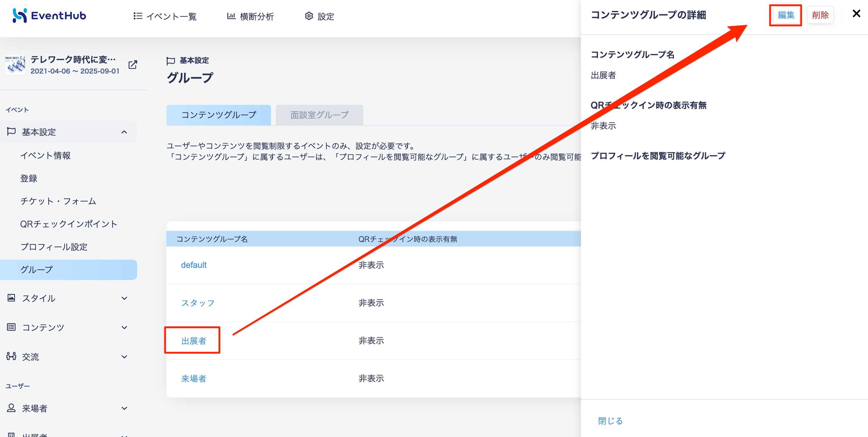
Task: Select the コンテンツグループ tab
Action: 218,115
